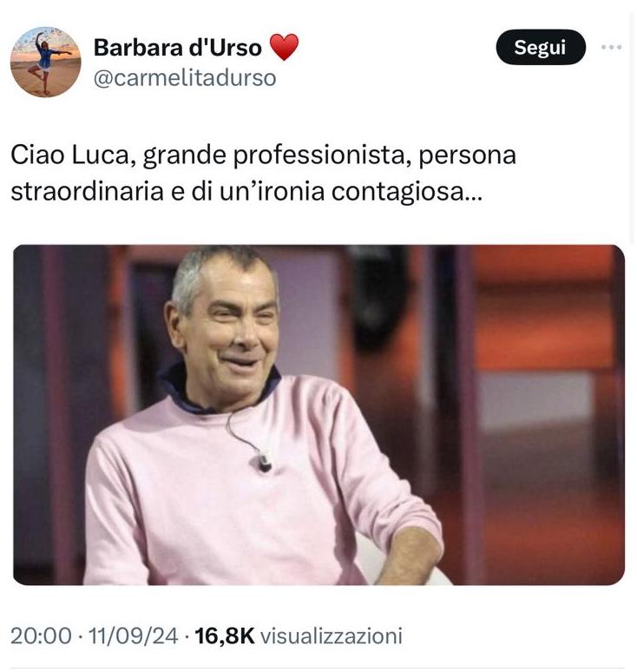Click the vertical scrollbar at the right edge

633,128
